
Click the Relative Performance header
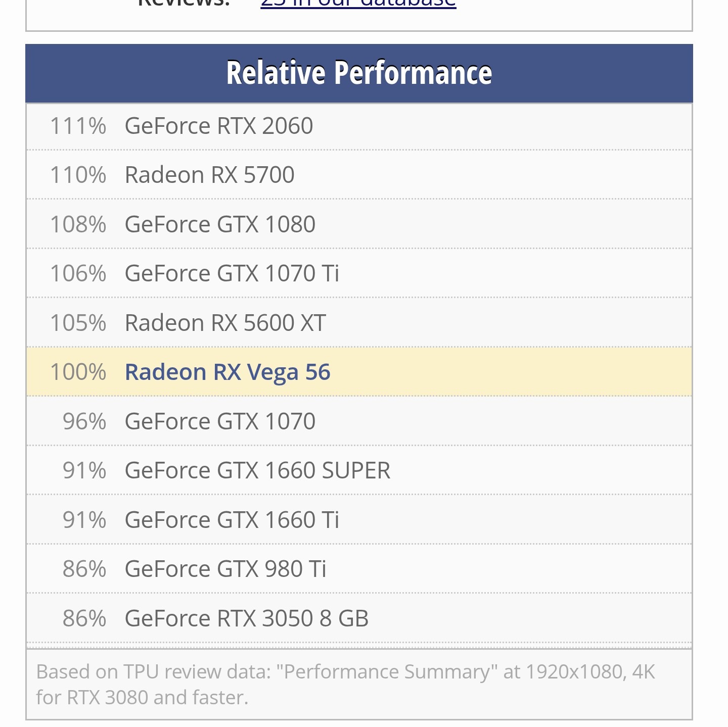pos(359,73)
